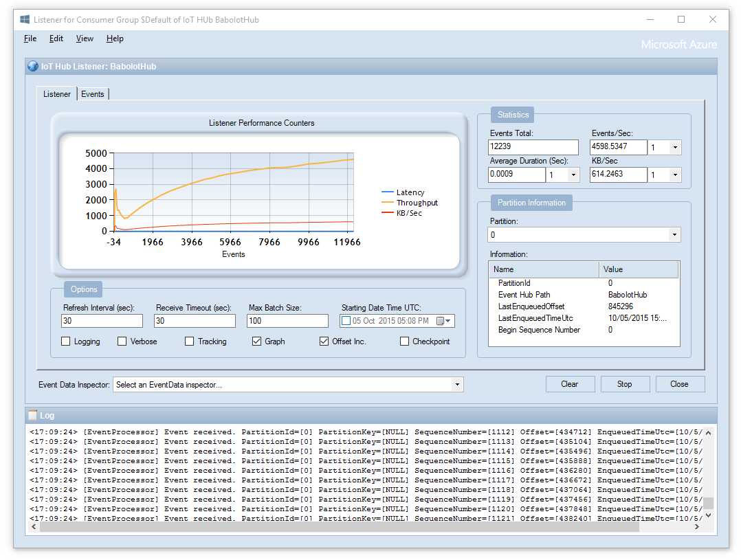Turn on the Tracking checkbox

coord(189,341)
